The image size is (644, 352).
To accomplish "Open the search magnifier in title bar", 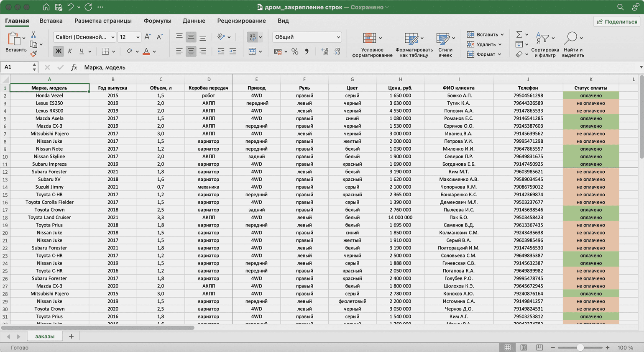I will [620, 7].
